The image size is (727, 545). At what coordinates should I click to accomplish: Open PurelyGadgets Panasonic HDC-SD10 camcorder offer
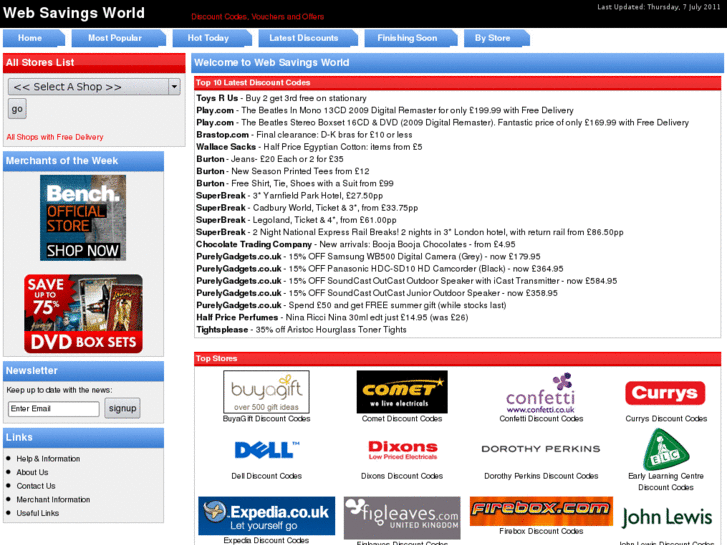tap(380, 269)
